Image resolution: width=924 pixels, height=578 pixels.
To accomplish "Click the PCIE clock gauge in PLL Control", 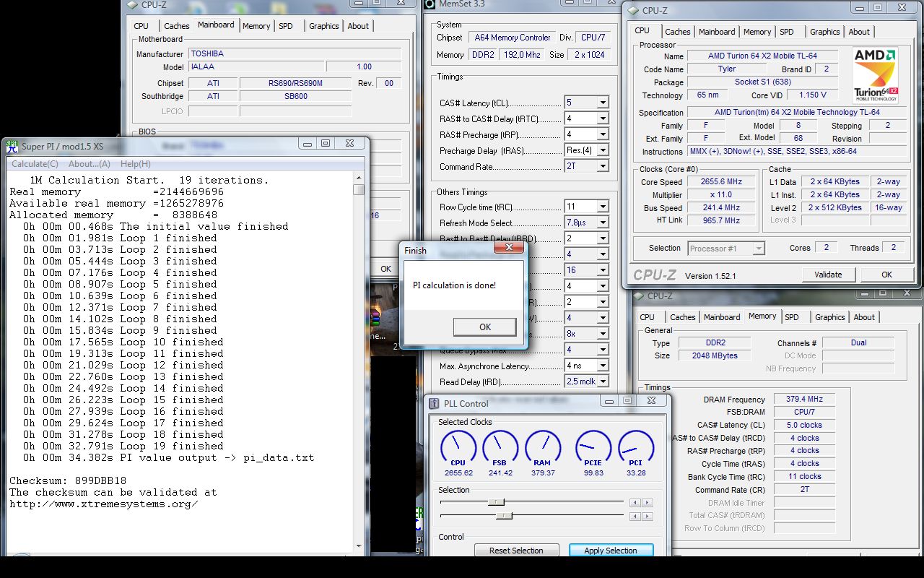I will pos(593,449).
